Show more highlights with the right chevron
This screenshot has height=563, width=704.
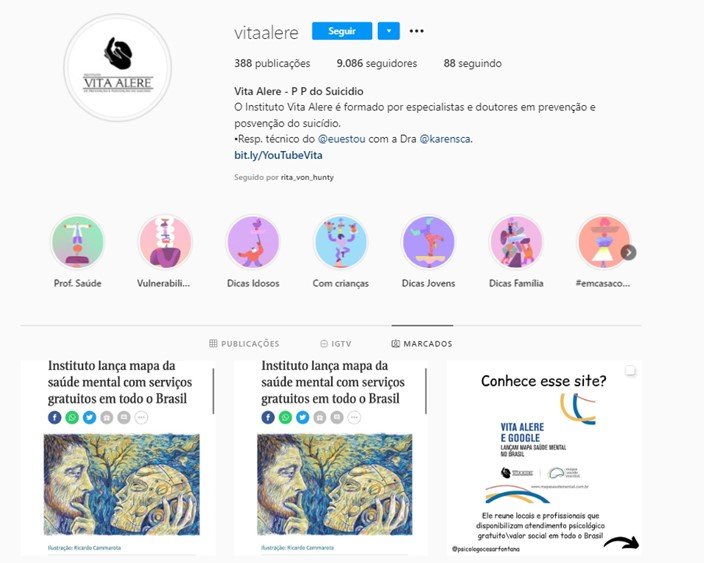click(x=629, y=252)
